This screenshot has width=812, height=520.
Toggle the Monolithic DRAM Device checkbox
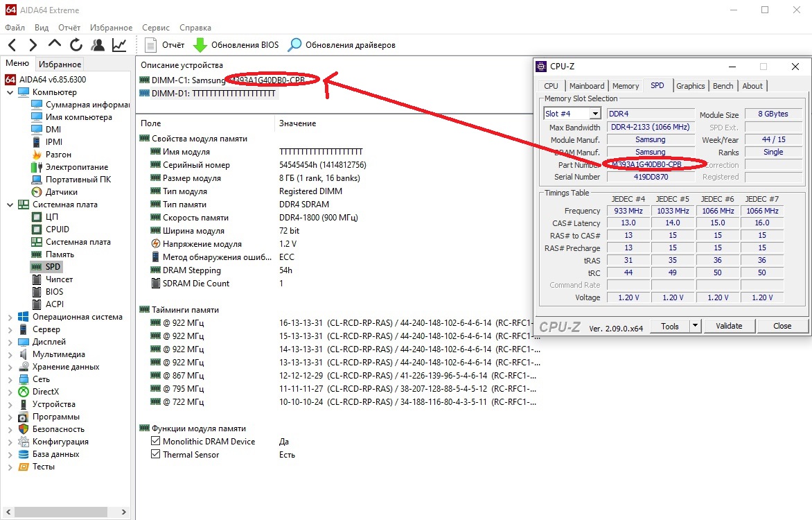[x=155, y=441]
